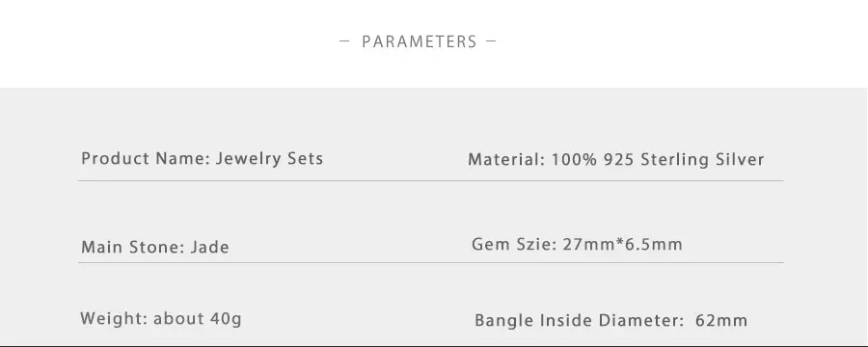
Task: Select the Main Stone: Jade text
Action: point(155,247)
